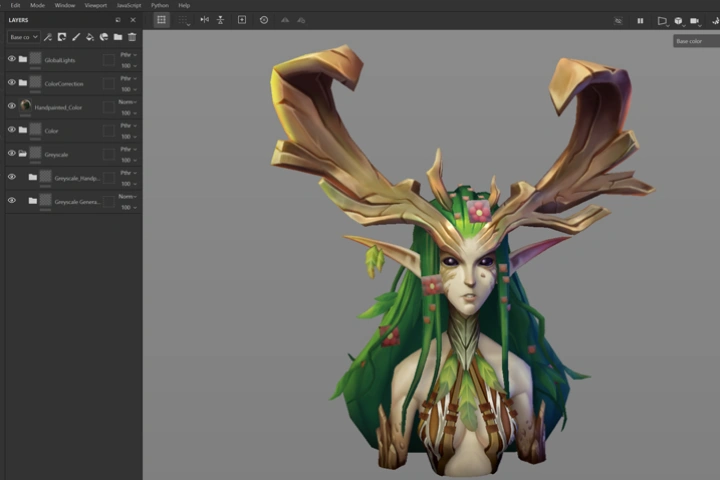Close the Layers panel
720x480 pixels.
pyautogui.click(x=133, y=20)
